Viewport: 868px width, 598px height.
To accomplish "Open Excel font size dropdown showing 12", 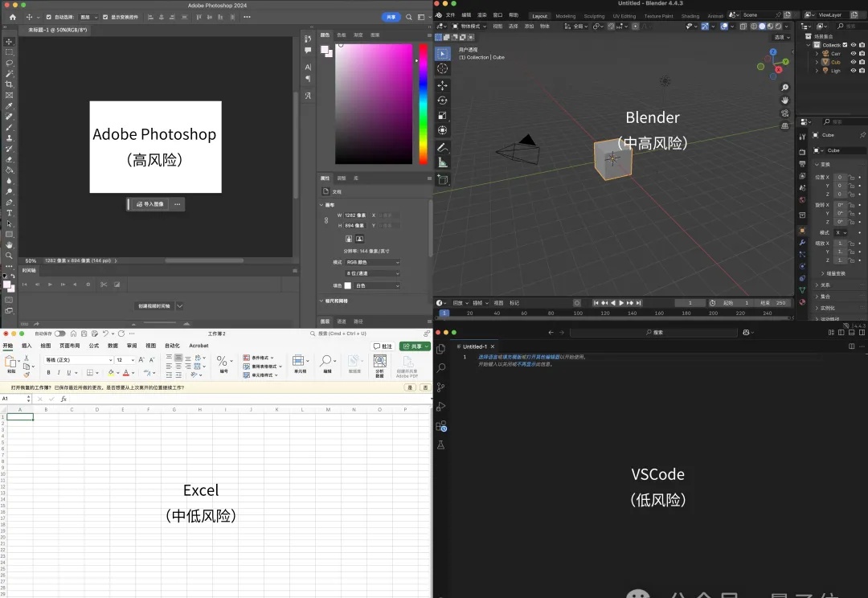I will pos(125,360).
